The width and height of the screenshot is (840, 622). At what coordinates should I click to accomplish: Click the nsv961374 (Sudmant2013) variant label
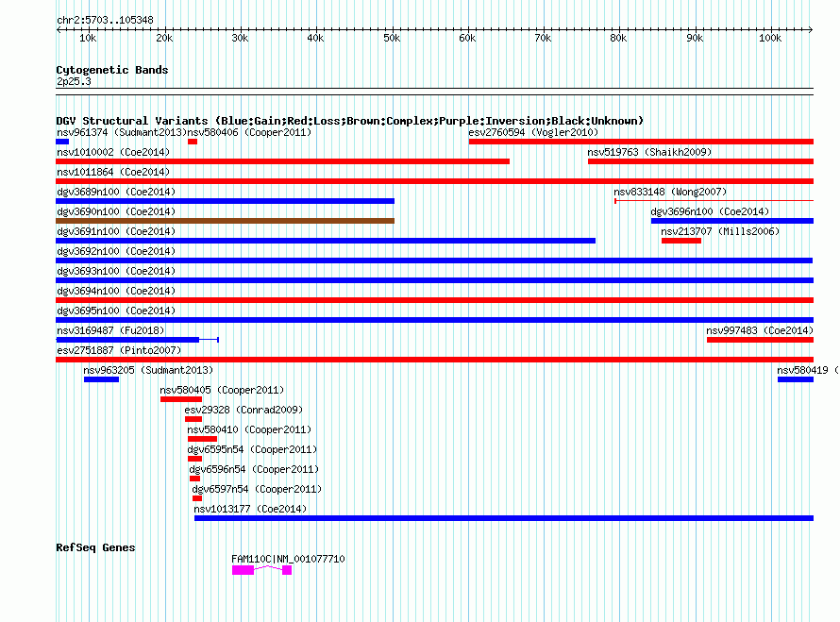click(x=121, y=132)
